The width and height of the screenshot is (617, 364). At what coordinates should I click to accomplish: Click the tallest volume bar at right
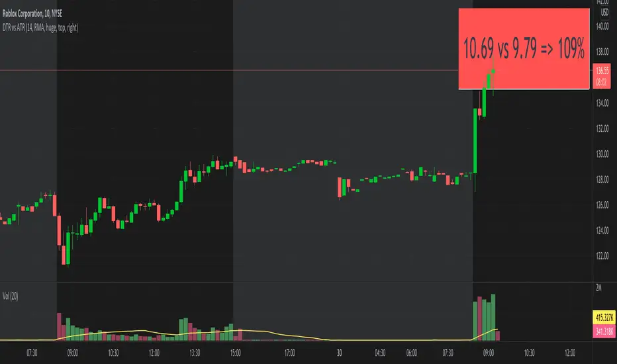click(x=493, y=317)
